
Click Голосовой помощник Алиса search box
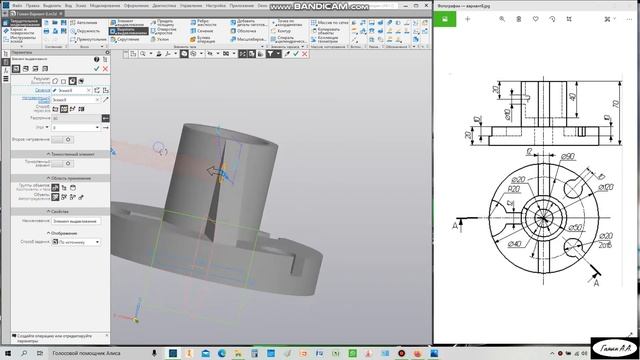pos(98,353)
